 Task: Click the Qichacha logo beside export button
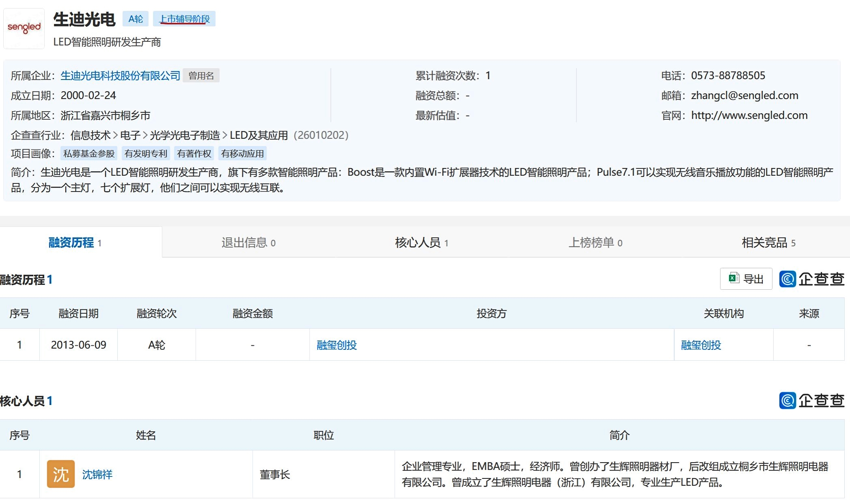click(811, 279)
